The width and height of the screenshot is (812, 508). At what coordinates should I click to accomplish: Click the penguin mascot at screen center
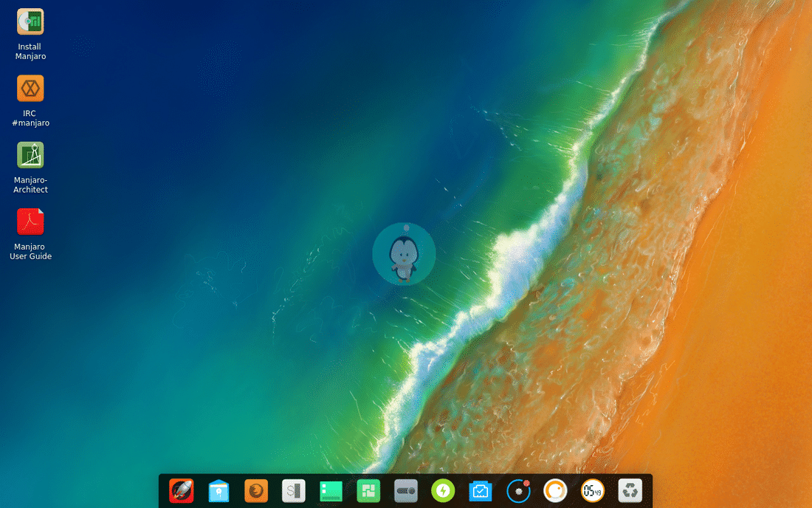point(404,255)
